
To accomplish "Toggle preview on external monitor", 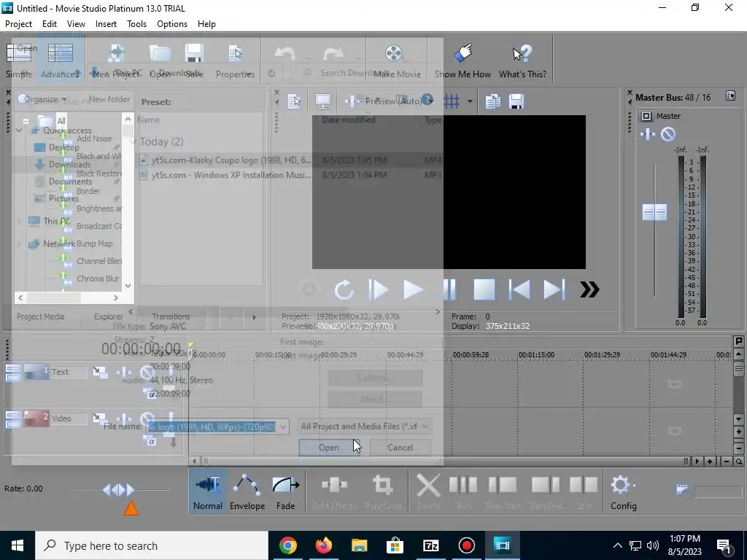I will (x=323, y=101).
